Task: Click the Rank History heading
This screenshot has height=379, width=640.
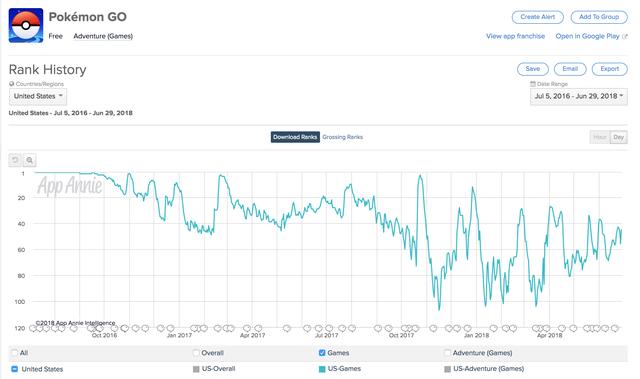Action: pos(47,70)
